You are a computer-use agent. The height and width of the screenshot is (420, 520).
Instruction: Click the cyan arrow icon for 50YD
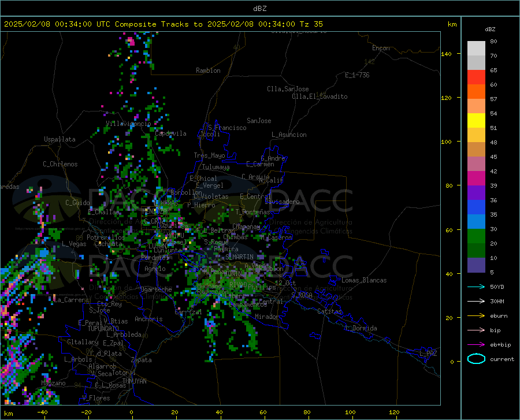pos(476,287)
